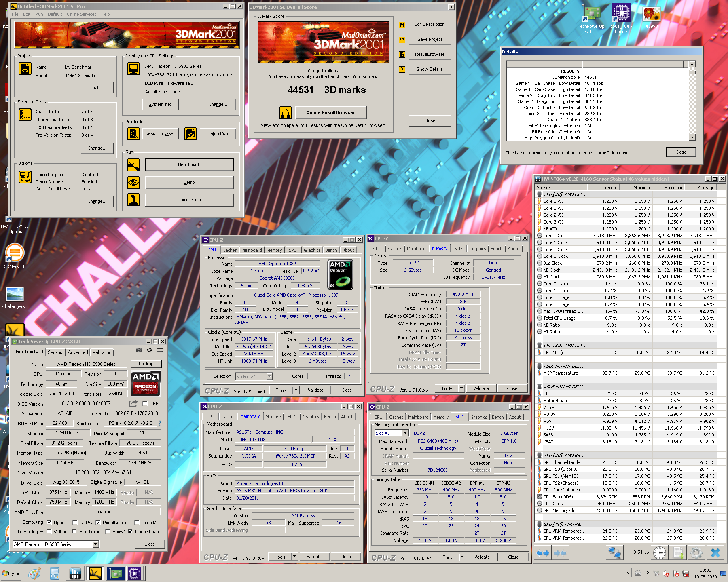Click the Show Details magnifier icon
This screenshot has width=728, height=582.
[x=402, y=70]
